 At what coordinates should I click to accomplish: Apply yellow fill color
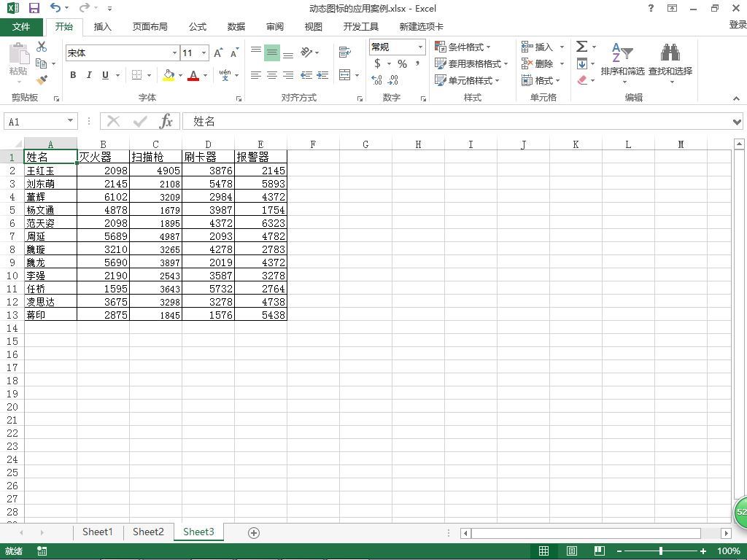click(169, 75)
